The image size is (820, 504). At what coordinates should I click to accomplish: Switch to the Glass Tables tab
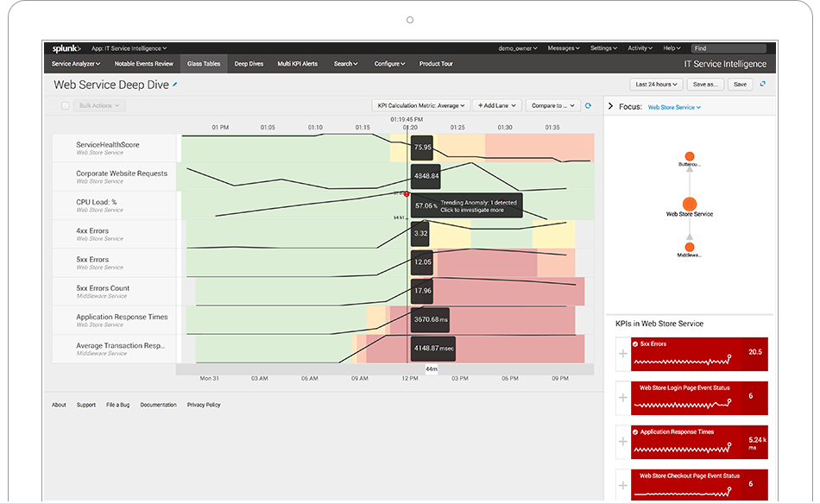coord(204,64)
